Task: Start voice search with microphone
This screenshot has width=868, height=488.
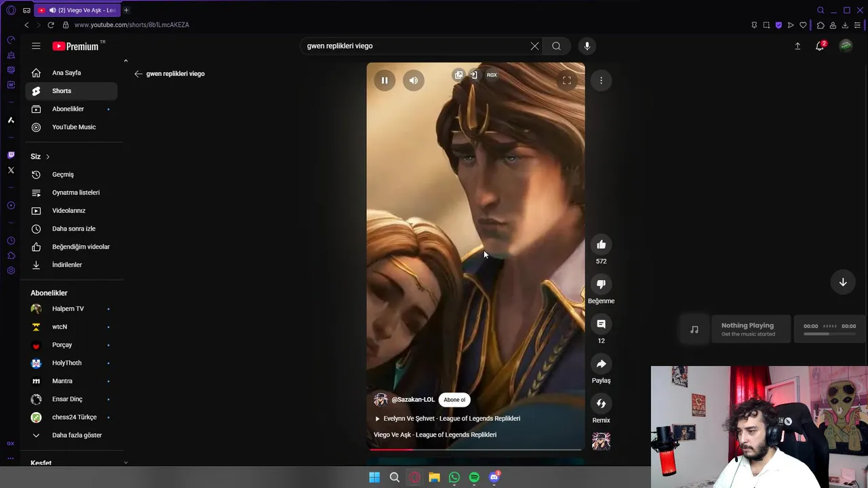Action: coord(587,46)
